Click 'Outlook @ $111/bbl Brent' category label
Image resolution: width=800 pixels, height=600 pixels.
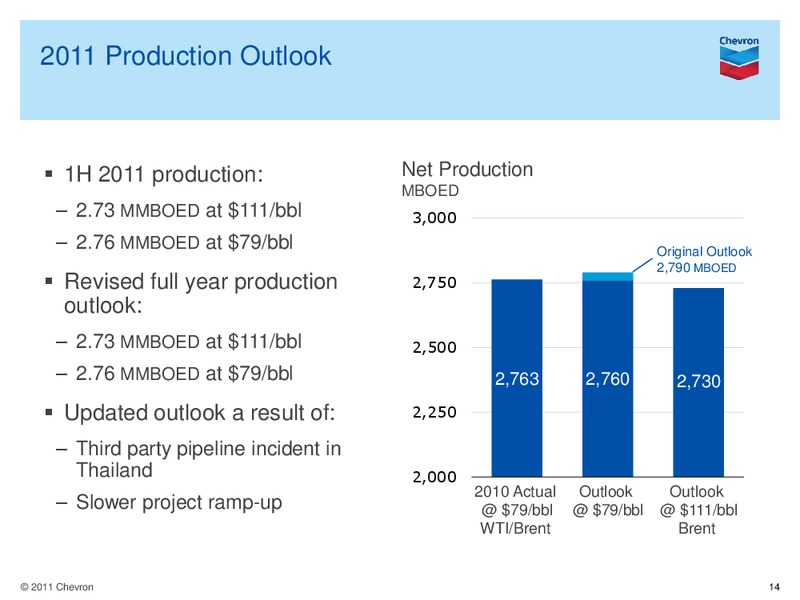pos(698,510)
